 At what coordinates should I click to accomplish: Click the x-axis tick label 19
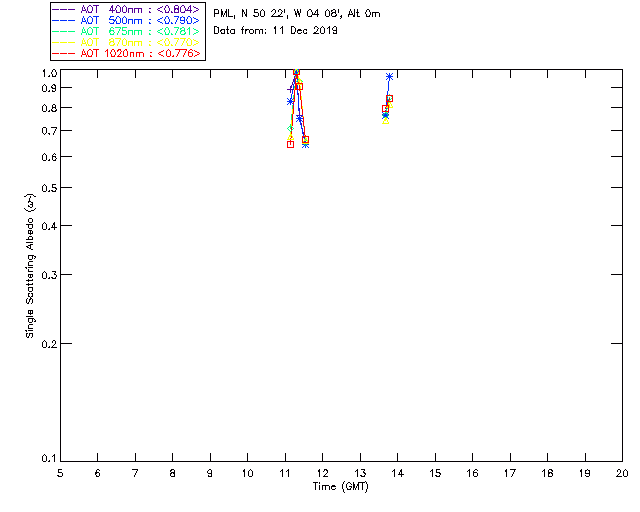585,473
